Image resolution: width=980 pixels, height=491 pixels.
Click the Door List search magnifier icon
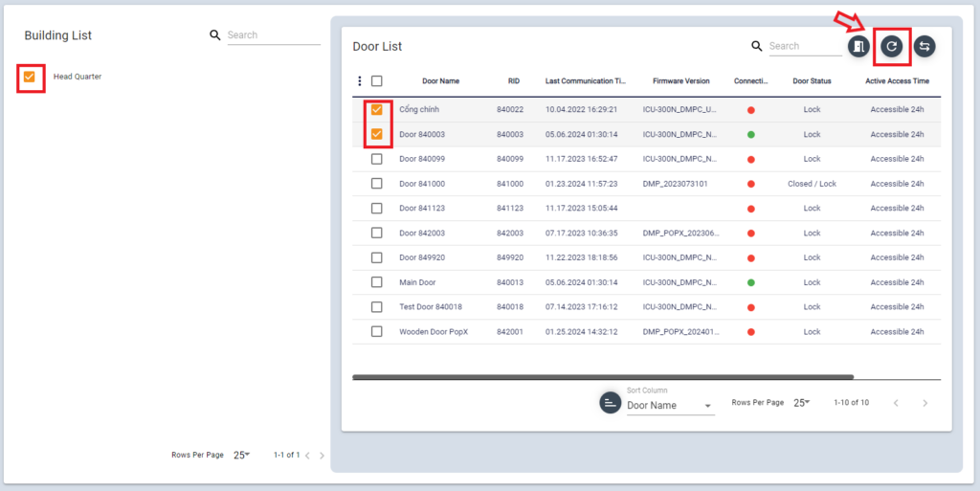[757, 46]
